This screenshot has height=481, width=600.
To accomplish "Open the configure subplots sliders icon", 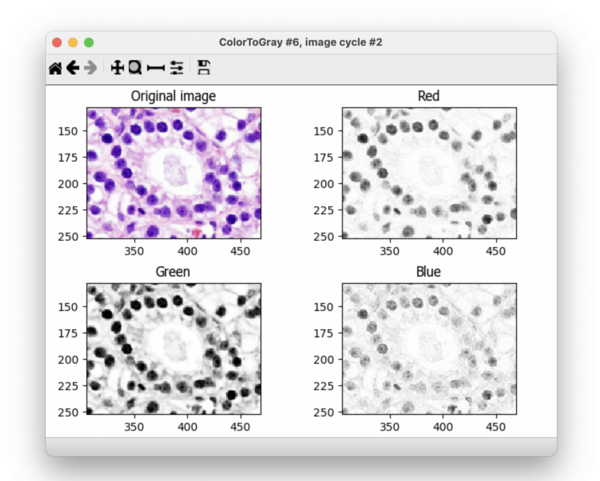I will pos(177,68).
